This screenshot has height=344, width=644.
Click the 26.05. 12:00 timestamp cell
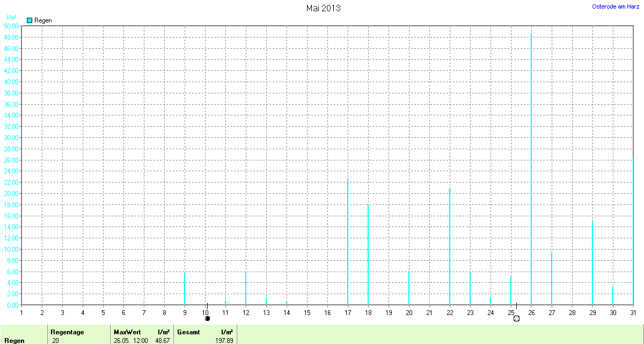tap(131, 341)
